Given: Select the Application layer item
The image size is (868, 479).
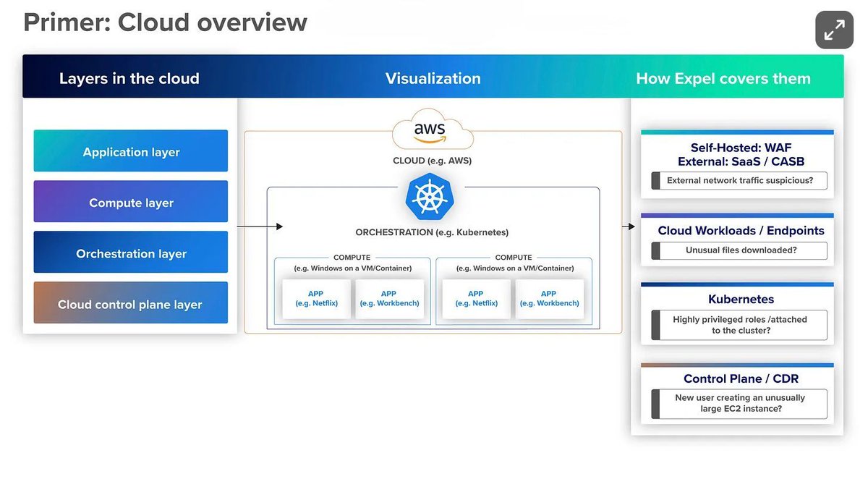Looking at the screenshot, I should click(130, 151).
